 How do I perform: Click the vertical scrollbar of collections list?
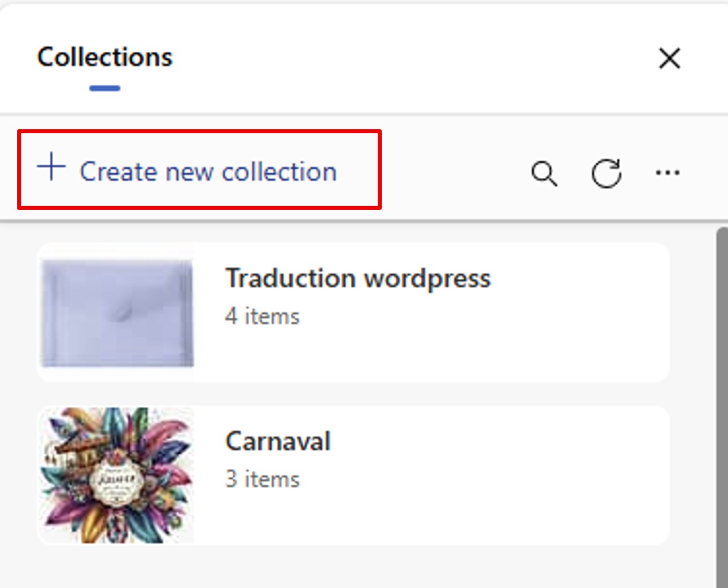click(722, 395)
